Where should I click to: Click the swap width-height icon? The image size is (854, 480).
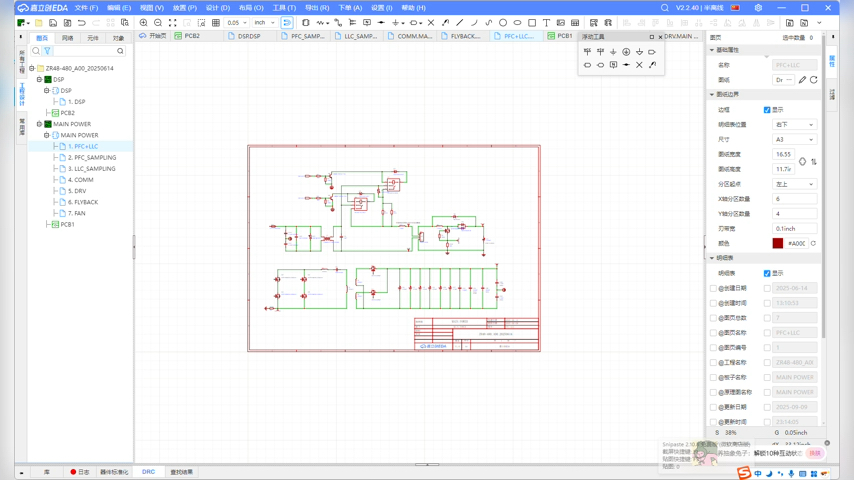point(814,162)
